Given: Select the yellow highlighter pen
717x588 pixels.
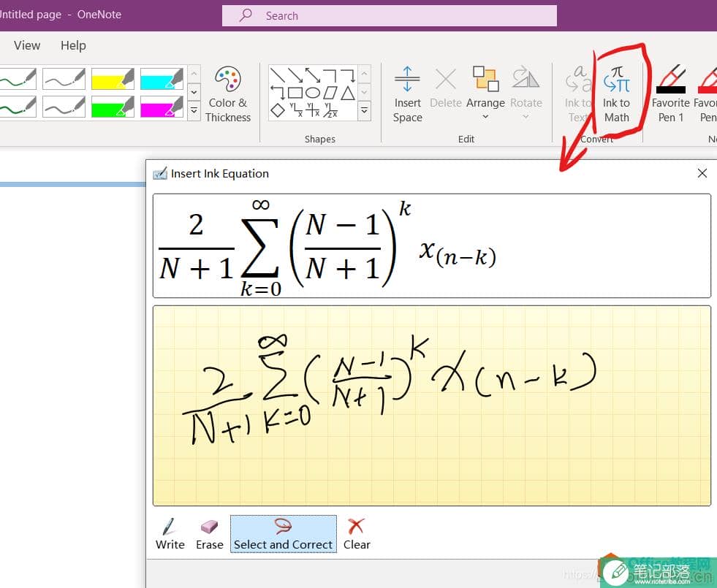Looking at the screenshot, I should (113, 79).
